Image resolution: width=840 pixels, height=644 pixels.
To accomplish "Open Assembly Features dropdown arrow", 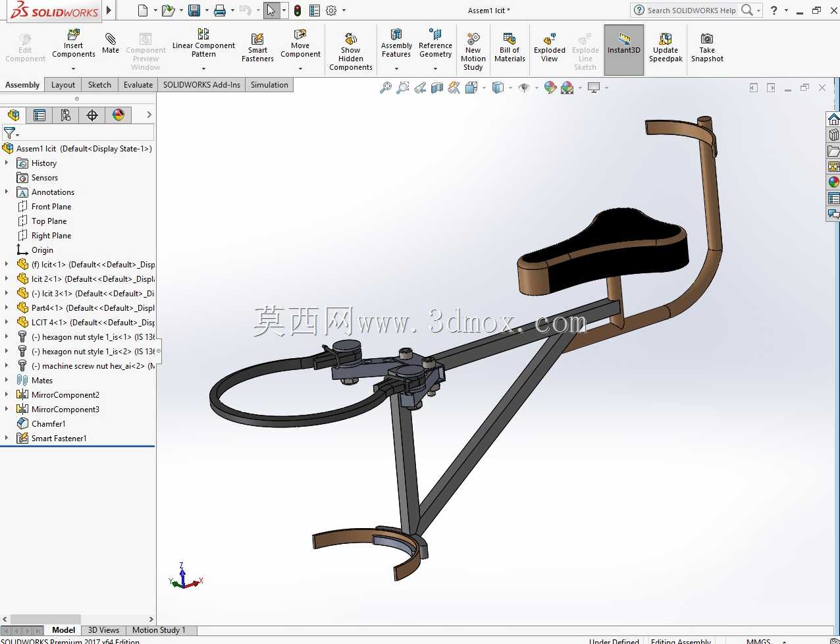I will [x=396, y=68].
